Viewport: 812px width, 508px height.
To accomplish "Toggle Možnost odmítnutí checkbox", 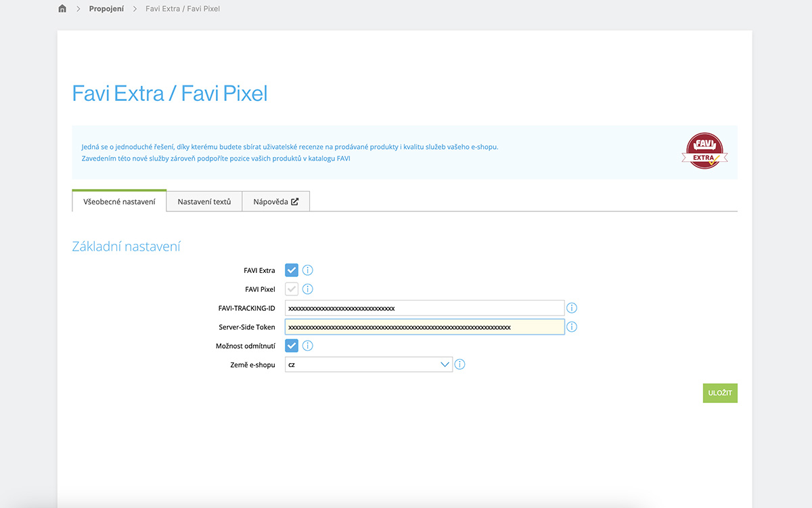I will (x=292, y=345).
